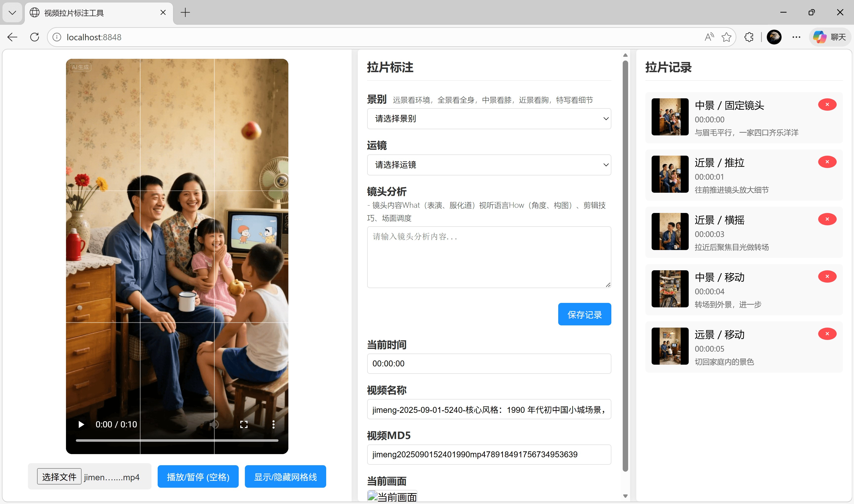
Task: Click 播放/暂停 (空格) button
Action: pos(198,477)
